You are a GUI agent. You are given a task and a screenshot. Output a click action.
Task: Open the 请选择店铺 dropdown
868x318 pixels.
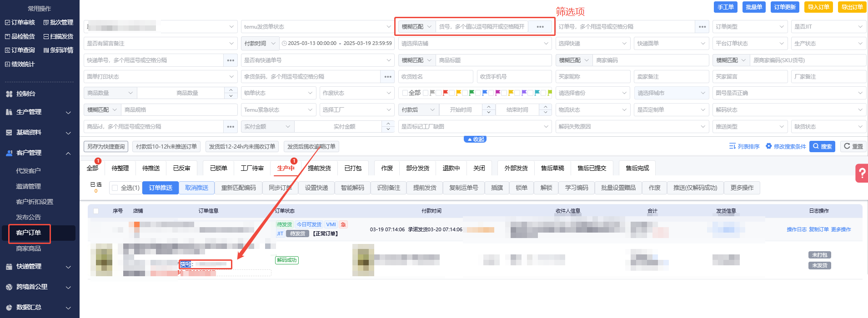coord(475,44)
